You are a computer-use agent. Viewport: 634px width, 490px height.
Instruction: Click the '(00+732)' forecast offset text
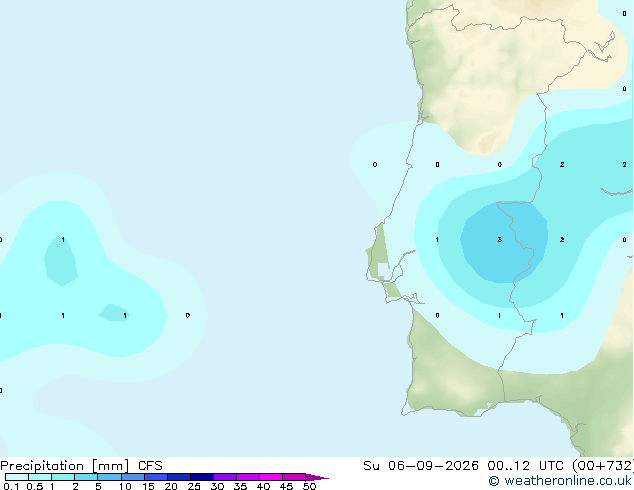point(603,466)
